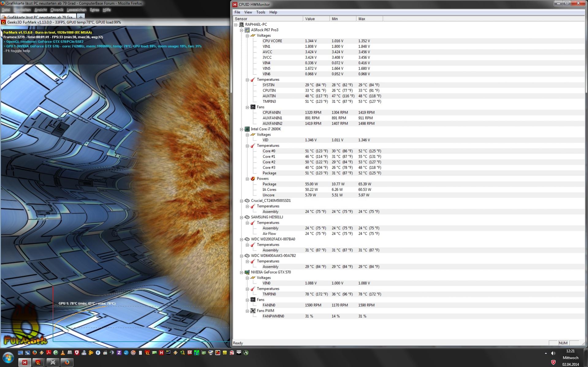The width and height of the screenshot is (588, 367).
Task: Click the Intel Core i7 2600K chip icon
Action: [247, 129]
